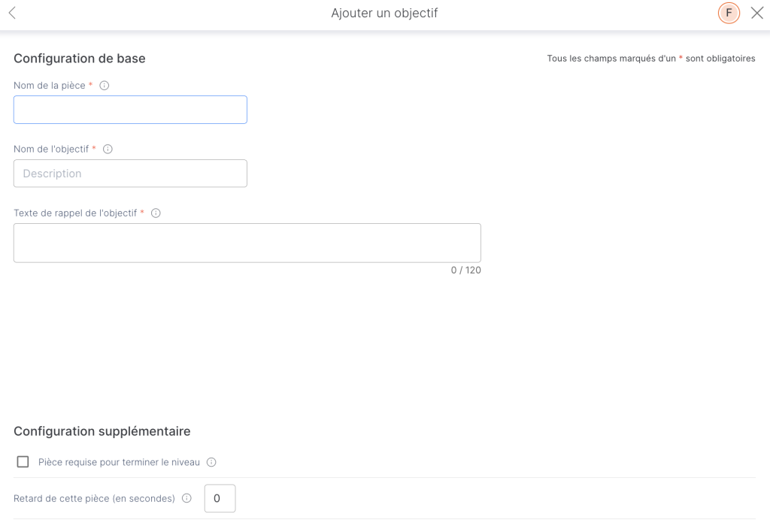The image size is (770, 532).
Task: Open info icon beside Texte de rappel de l'objectif
Action: pyautogui.click(x=156, y=213)
